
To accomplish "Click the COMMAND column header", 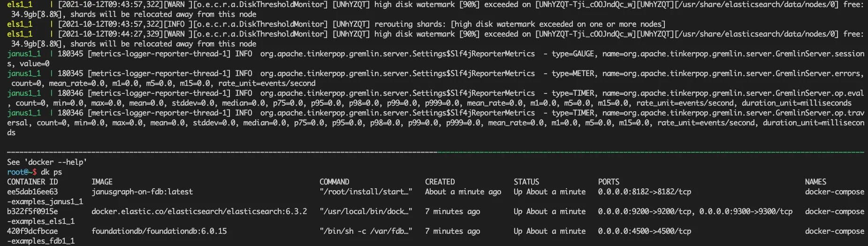I will click(334, 182).
